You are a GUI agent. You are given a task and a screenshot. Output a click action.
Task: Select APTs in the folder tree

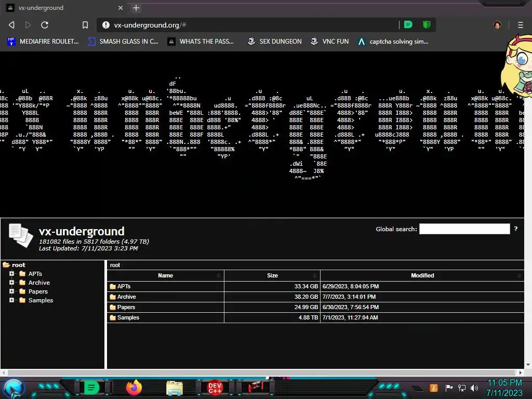pyautogui.click(x=35, y=274)
